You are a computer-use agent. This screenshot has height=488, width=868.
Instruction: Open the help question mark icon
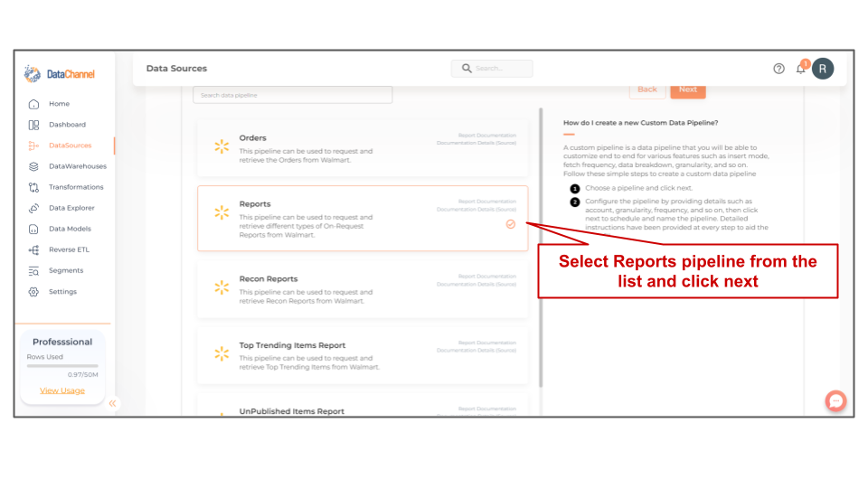click(778, 69)
